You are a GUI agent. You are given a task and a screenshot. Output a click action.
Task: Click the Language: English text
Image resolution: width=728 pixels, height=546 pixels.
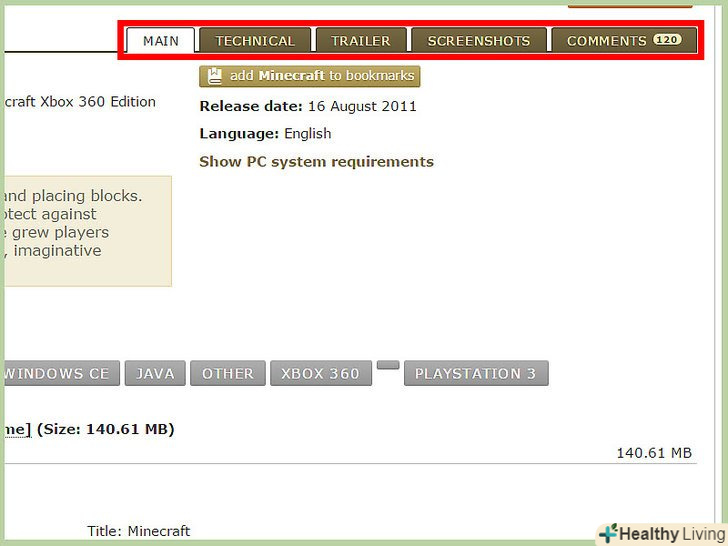point(265,134)
